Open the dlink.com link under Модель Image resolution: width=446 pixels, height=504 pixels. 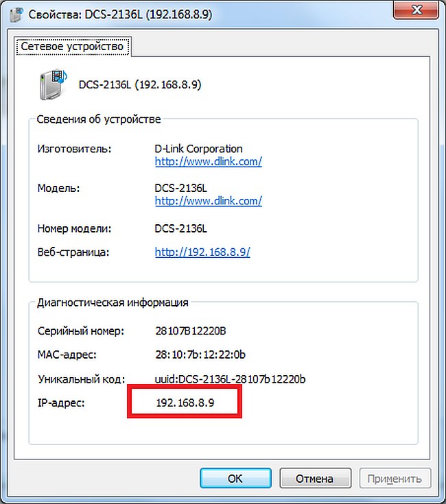208,201
